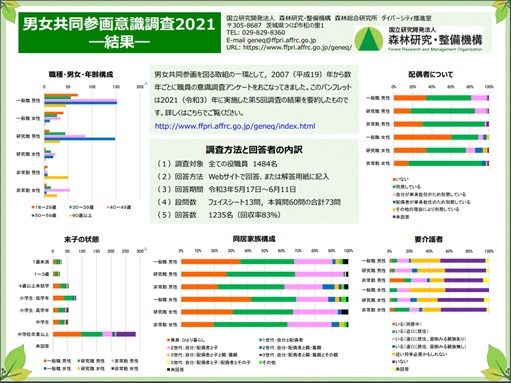Click the green triangle organization logo

368,39
